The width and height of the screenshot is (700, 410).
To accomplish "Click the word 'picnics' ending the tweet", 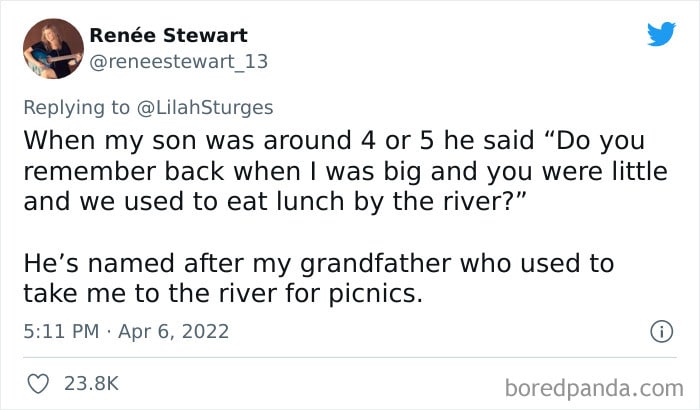I will click(372, 294).
